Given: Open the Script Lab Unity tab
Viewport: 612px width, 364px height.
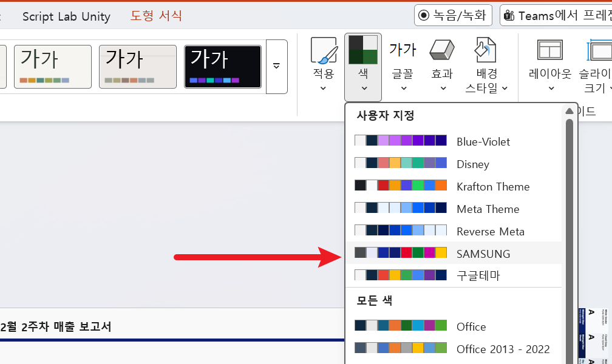Looking at the screenshot, I should [x=66, y=16].
